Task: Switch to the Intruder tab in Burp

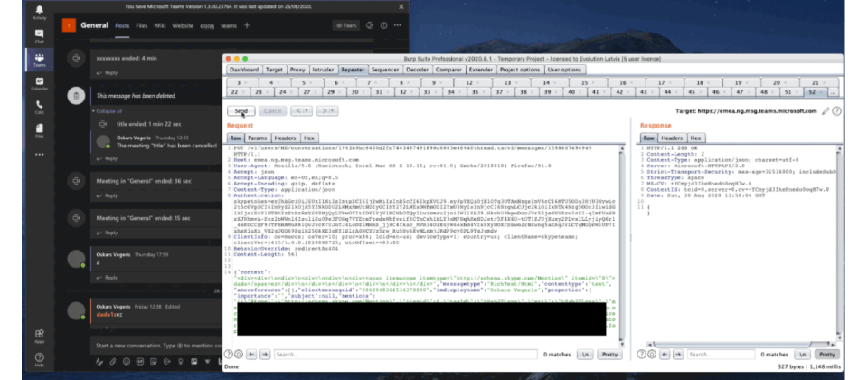Action: [324, 70]
